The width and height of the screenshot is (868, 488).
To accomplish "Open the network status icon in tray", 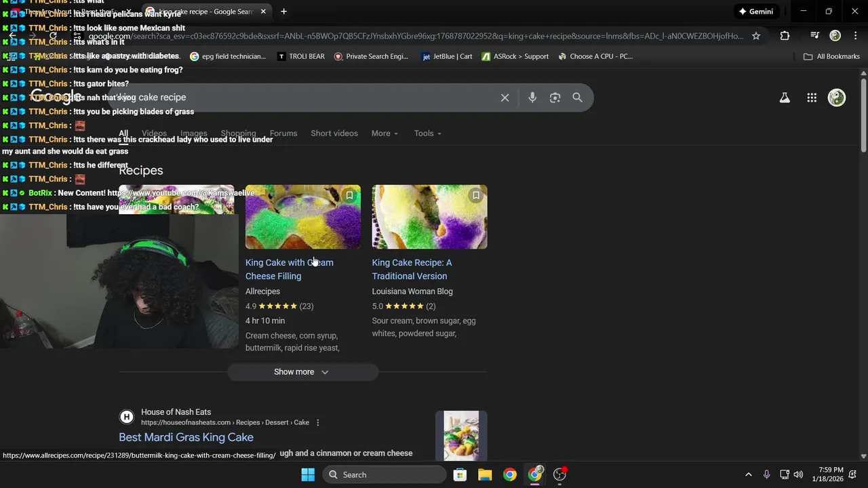I will point(785,474).
